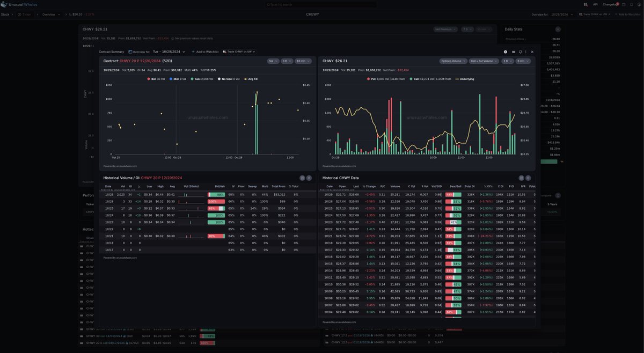Toggle the Ask series in contract chart legend
The width and height of the screenshot is (644, 353).
pos(203,79)
